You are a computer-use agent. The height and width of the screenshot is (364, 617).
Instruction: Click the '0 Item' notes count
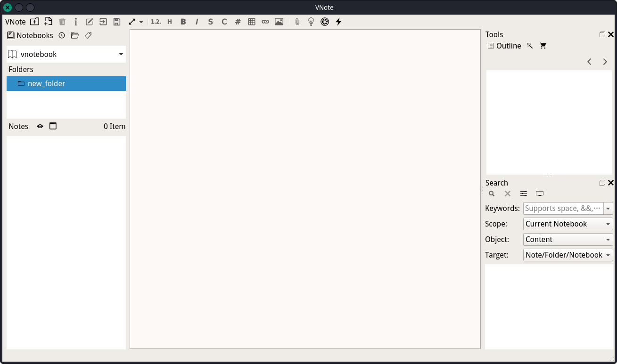click(115, 126)
